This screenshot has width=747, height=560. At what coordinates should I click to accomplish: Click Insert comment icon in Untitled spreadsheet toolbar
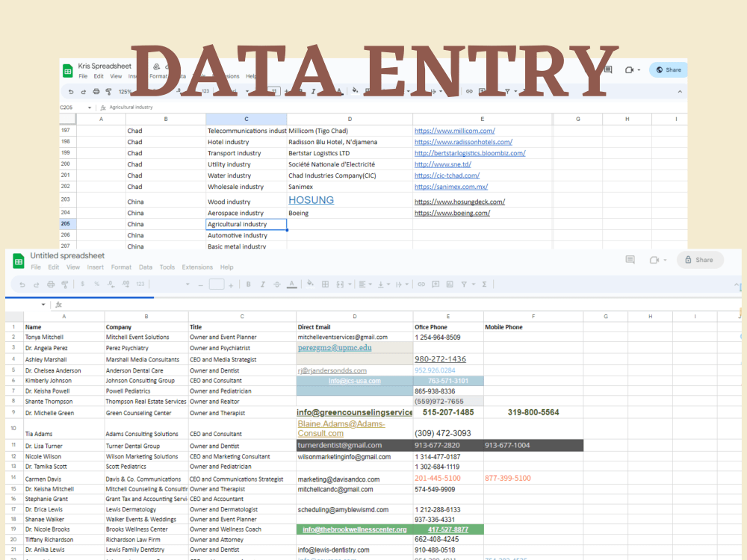click(x=436, y=284)
